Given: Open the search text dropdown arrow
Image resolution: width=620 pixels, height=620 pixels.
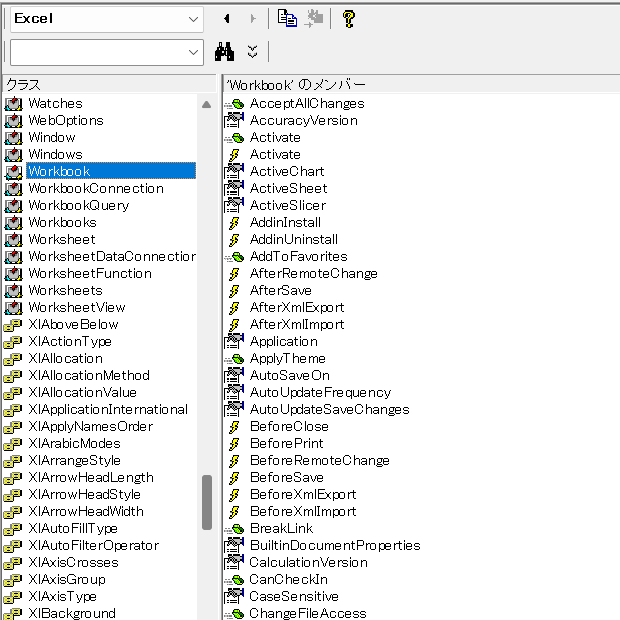Looking at the screenshot, I should coord(193,52).
